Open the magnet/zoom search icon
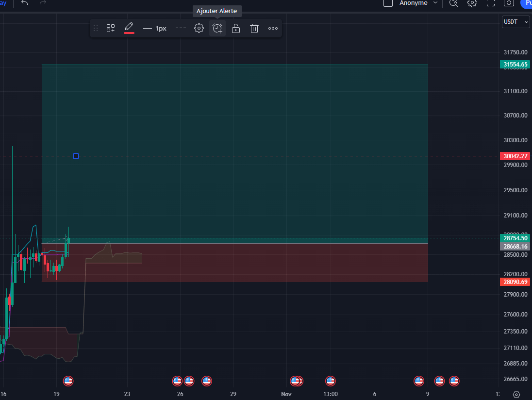532x400 pixels. pyautogui.click(x=453, y=3)
